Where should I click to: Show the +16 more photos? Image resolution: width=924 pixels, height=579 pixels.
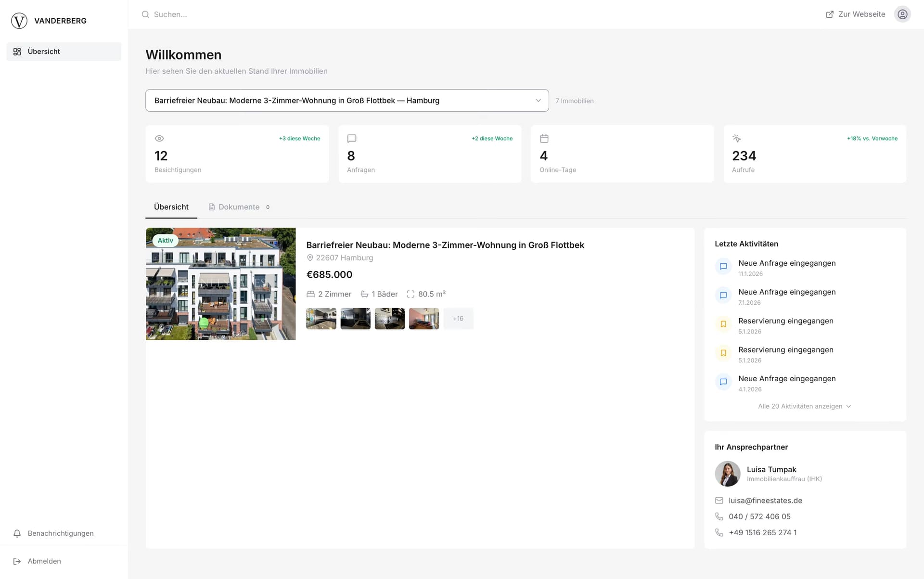point(458,319)
